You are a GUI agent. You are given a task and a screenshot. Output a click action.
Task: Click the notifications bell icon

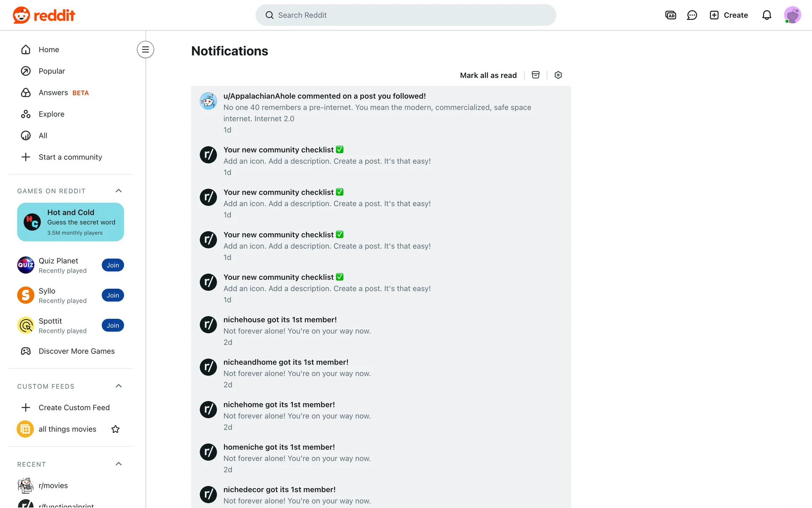click(x=766, y=15)
